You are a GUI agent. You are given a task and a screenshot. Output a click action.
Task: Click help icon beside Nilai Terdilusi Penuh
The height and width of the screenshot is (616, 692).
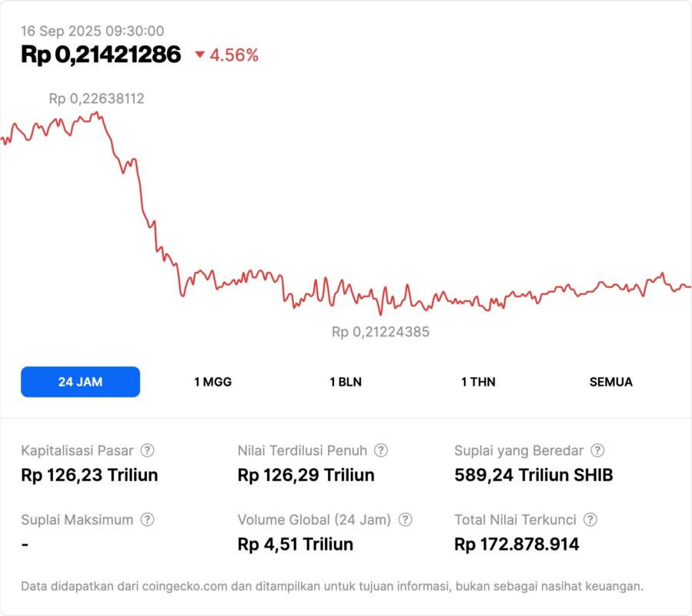[381, 450]
